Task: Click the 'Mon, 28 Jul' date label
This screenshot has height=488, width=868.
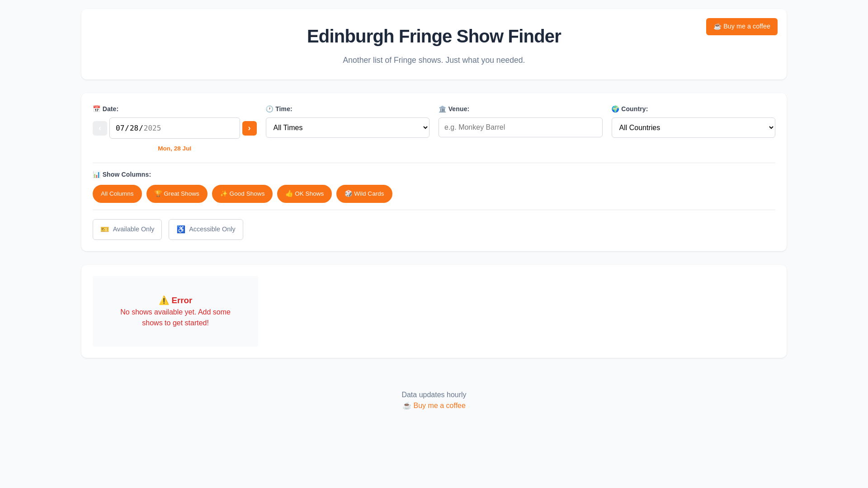Action: [175, 149]
